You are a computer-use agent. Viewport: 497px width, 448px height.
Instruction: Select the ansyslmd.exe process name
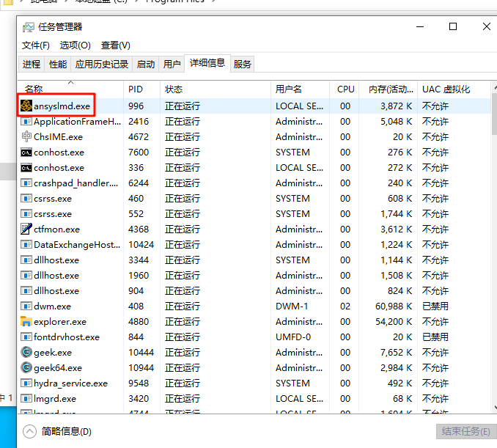point(62,106)
